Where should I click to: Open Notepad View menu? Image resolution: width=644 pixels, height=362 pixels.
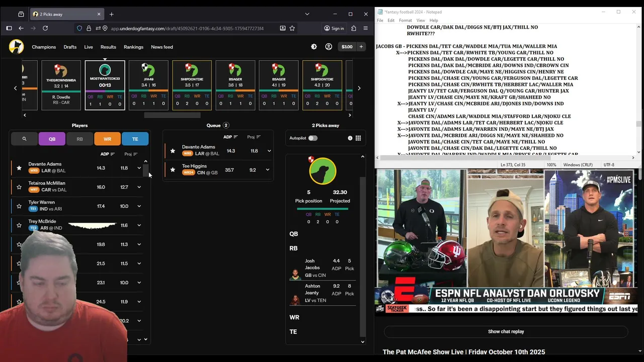tap(421, 21)
